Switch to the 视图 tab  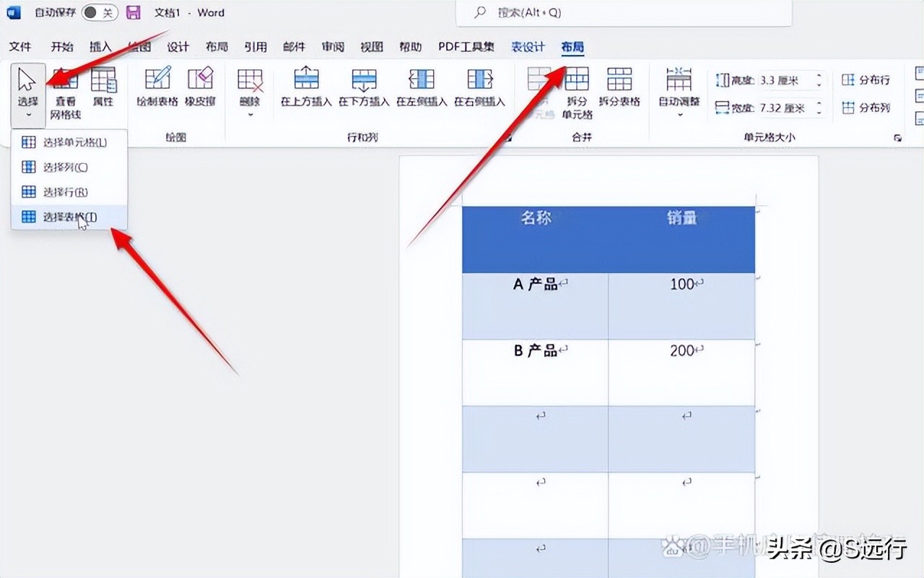coord(372,47)
